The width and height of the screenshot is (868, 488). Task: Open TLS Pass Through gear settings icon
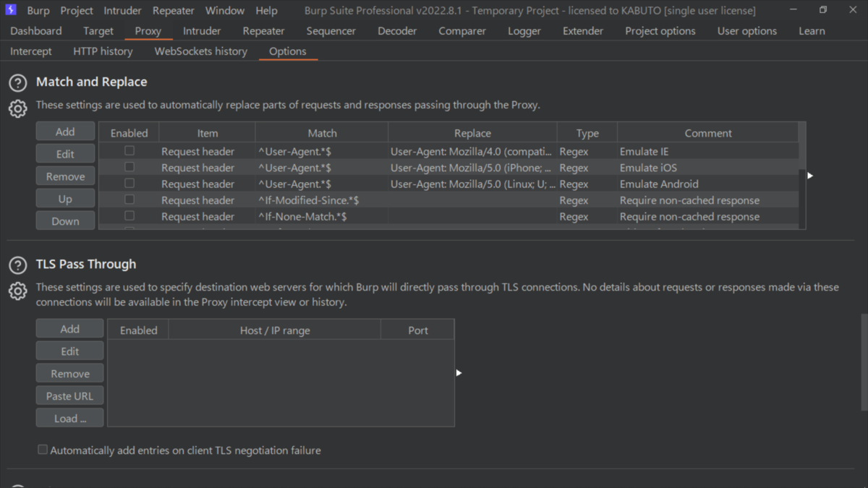(18, 291)
